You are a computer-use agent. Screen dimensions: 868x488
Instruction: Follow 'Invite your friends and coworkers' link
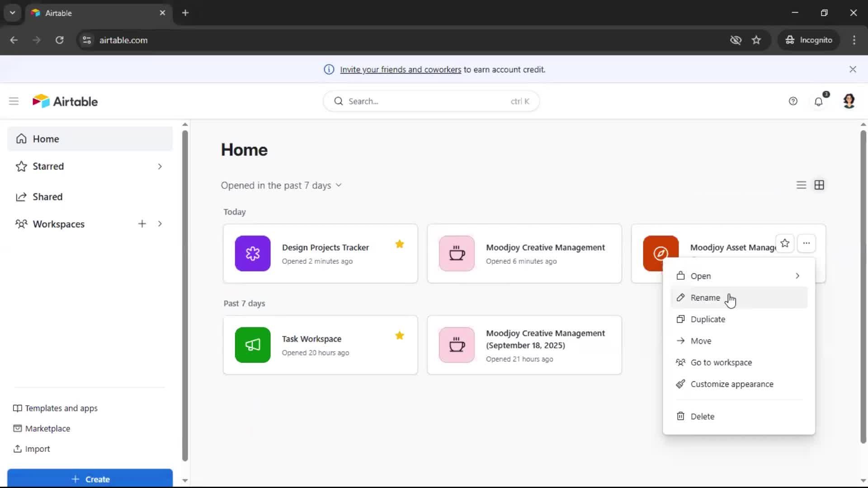tap(401, 70)
